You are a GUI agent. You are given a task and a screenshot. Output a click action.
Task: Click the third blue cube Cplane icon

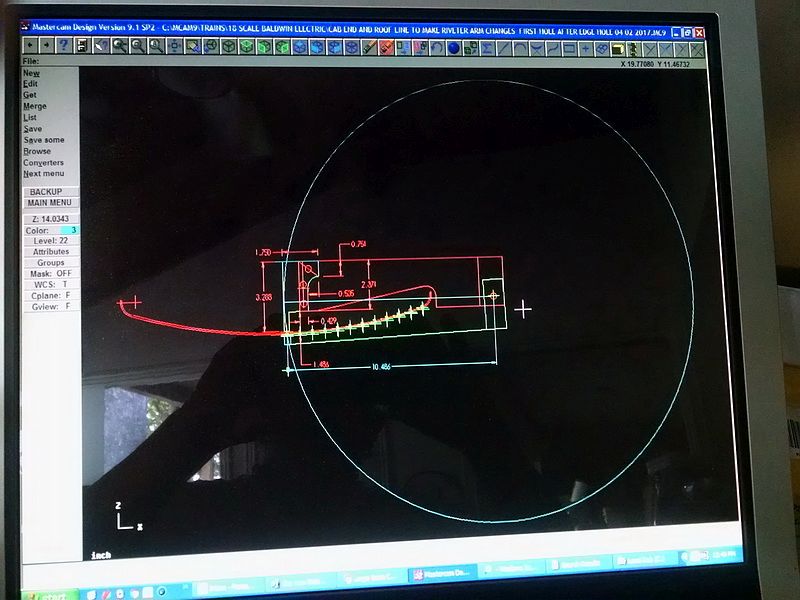(335, 47)
